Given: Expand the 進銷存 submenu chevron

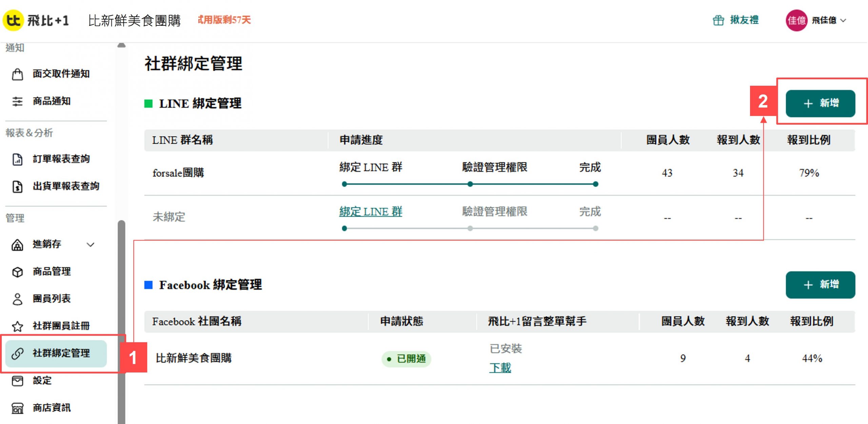Looking at the screenshot, I should click(x=90, y=244).
